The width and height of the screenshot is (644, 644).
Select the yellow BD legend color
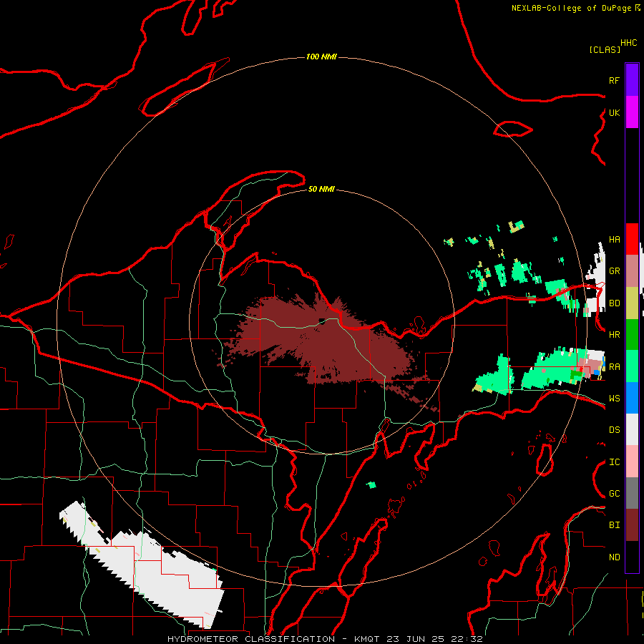click(632, 303)
